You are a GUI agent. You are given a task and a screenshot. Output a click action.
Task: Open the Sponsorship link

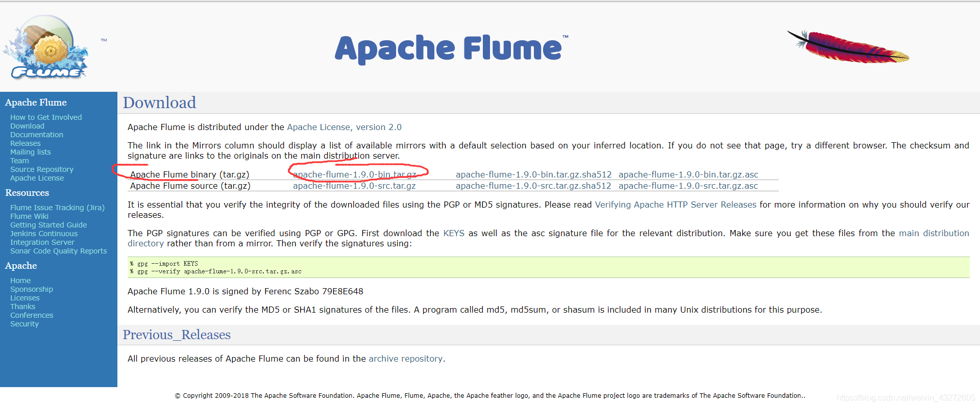click(32, 289)
